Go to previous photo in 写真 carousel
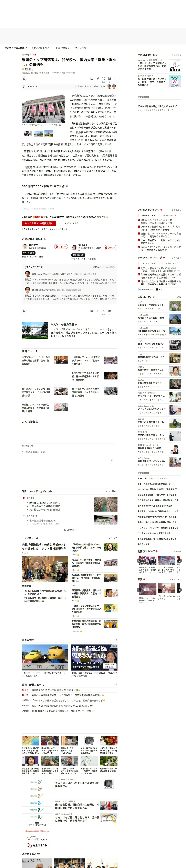Viewport: 186px width, 868px height. (139, 590)
